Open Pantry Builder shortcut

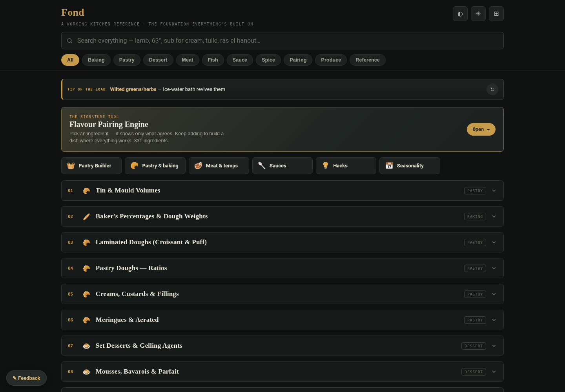click(x=91, y=166)
